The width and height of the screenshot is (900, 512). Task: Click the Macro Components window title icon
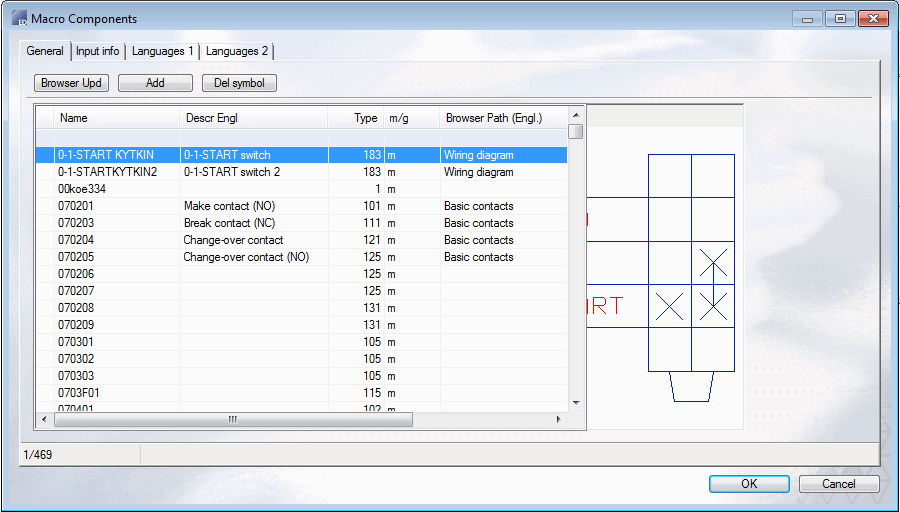pos(19,18)
